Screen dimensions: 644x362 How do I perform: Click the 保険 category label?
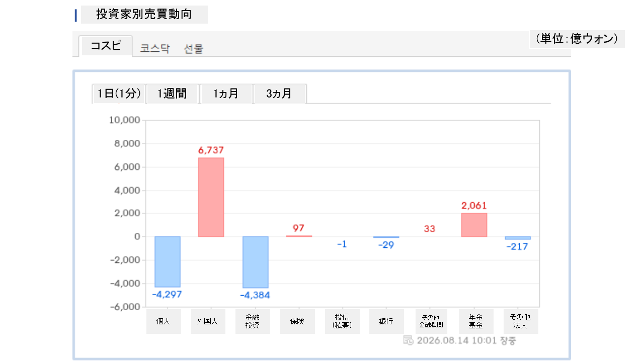297,321
